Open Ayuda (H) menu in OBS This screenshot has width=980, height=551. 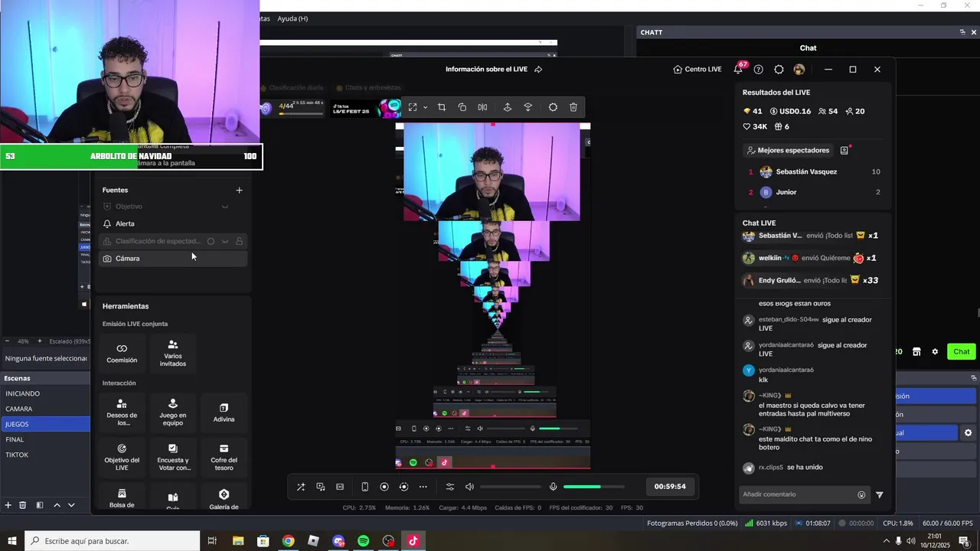[292, 18]
